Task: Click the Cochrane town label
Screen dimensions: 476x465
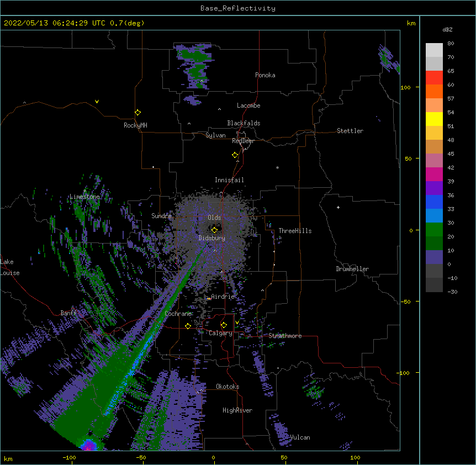Action: click(x=178, y=314)
